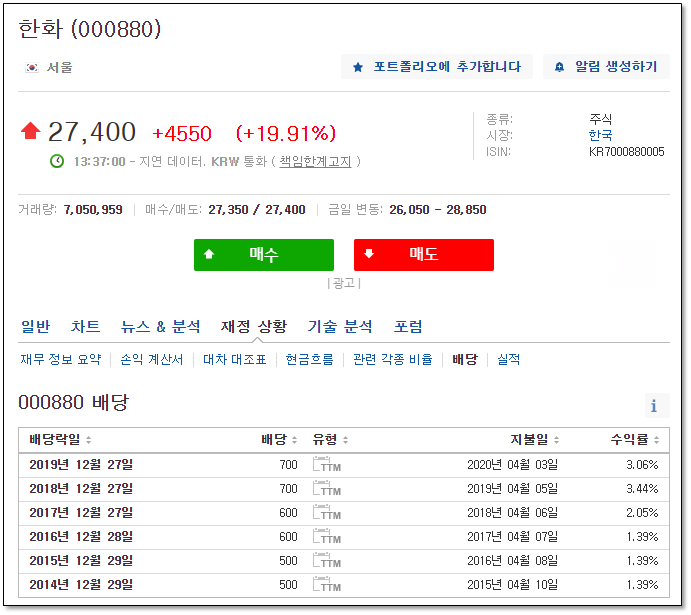This screenshot has width=691, height=615.
Task: Click the star icon for adding to portfolio
Action: 358,67
